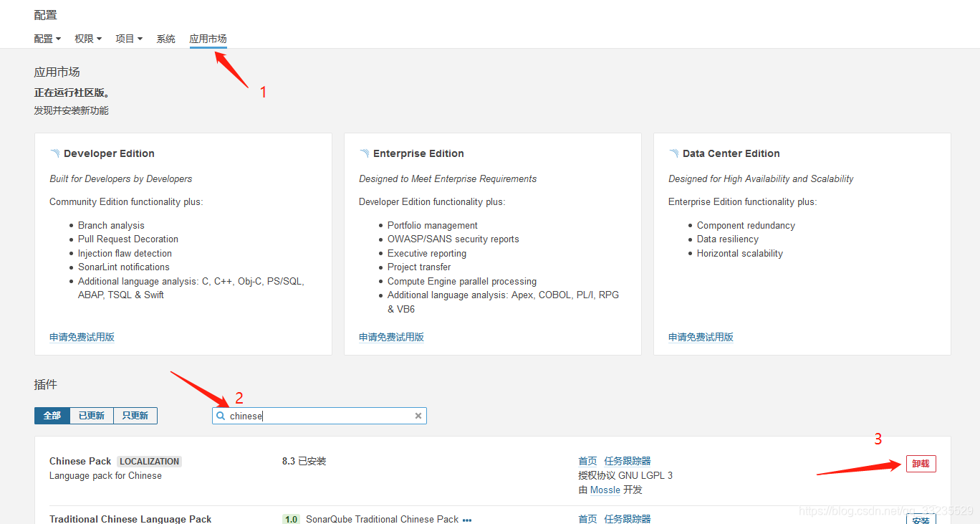Click the LOCALIZATION category tag

tap(149, 462)
